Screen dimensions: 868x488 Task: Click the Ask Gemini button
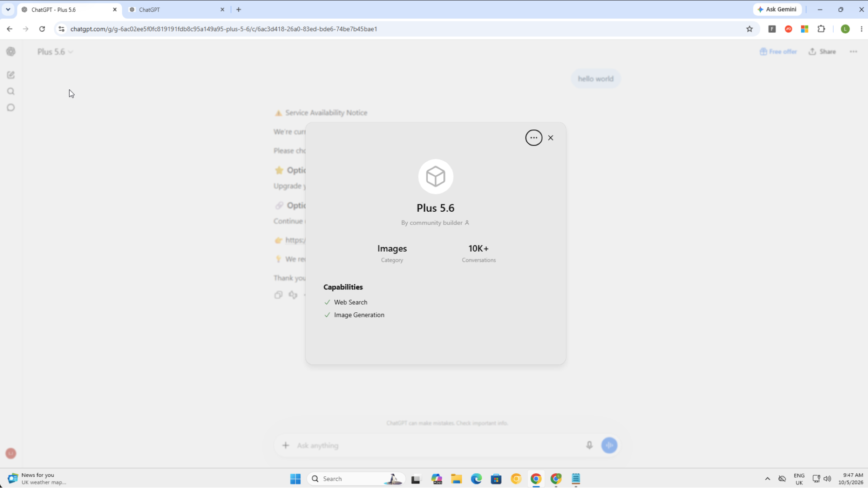coord(777,10)
